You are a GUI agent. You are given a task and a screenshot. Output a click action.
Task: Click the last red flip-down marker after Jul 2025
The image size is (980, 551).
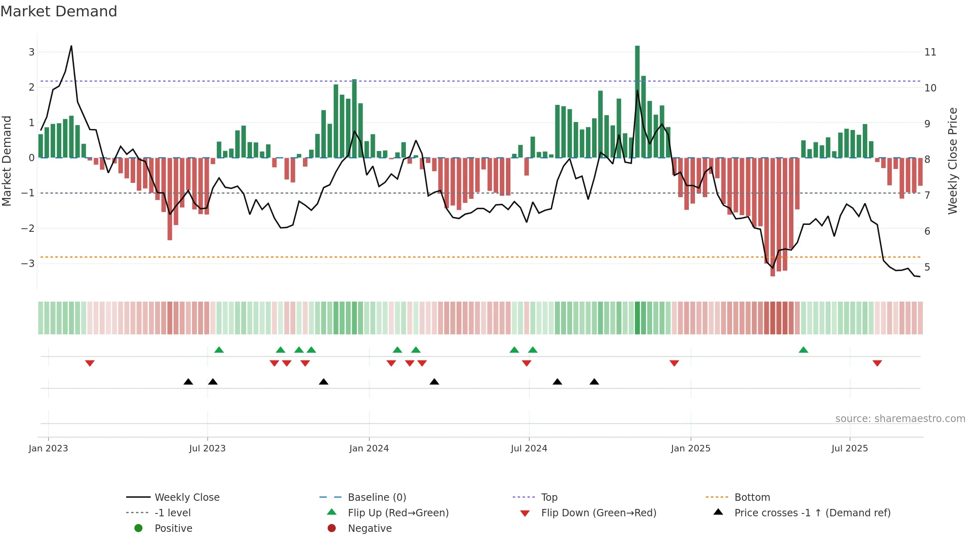pos(877,363)
